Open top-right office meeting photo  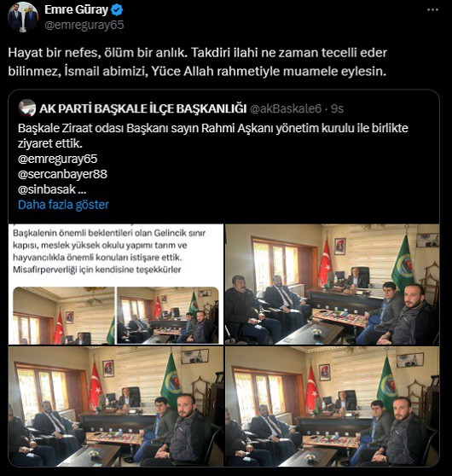332,284
